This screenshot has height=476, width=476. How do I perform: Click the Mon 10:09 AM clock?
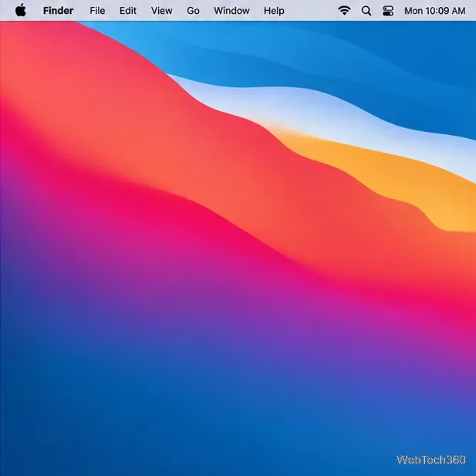(x=434, y=11)
